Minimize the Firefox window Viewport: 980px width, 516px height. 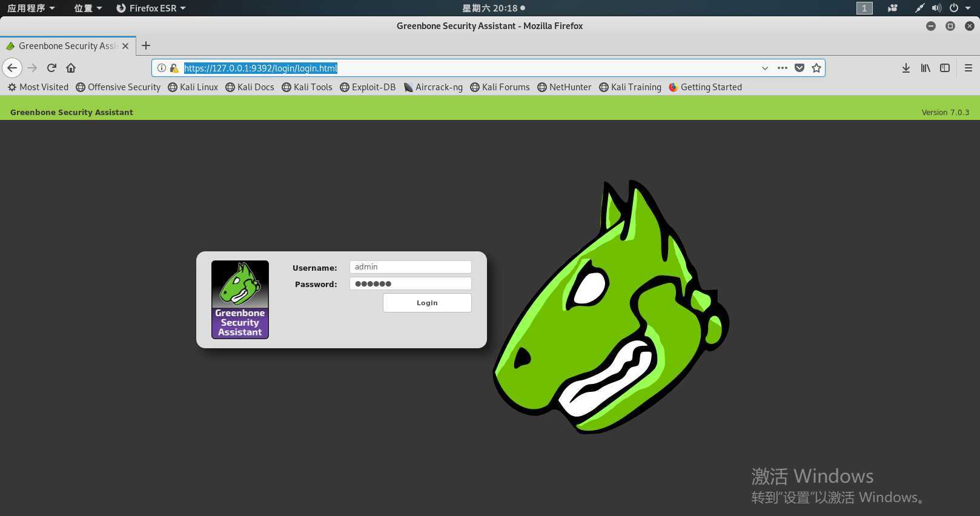[931, 26]
